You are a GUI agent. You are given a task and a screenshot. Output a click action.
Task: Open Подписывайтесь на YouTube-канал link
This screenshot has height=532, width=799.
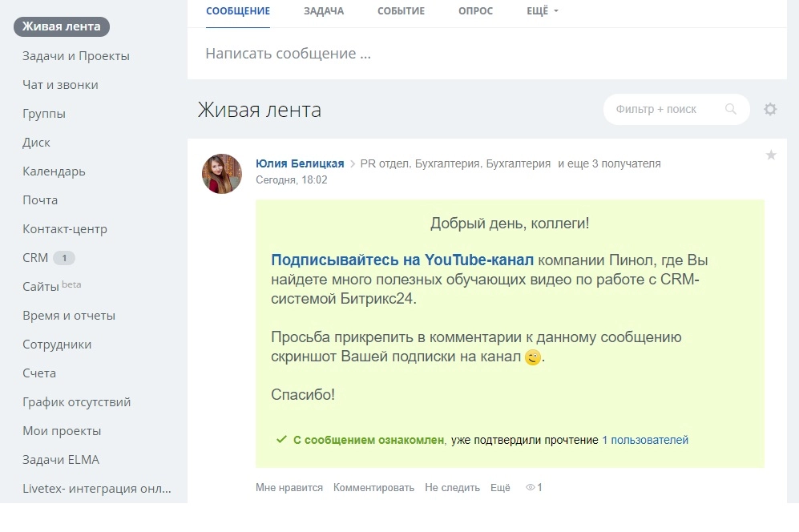pyautogui.click(x=402, y=260)
